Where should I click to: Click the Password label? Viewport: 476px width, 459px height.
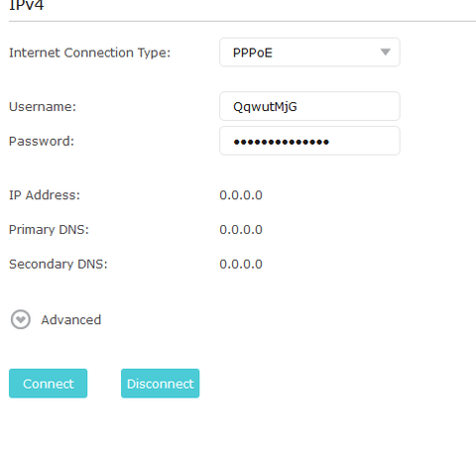click(42, 141)
